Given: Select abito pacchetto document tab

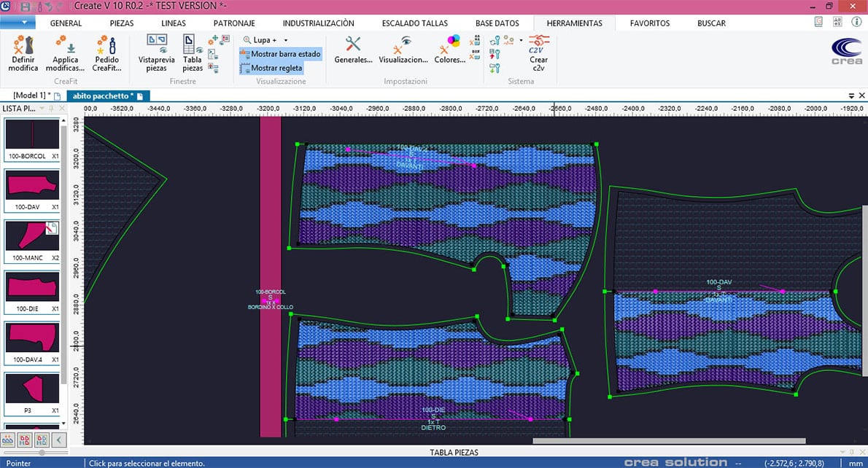Looking at the screenshot, I should point(107,95).
